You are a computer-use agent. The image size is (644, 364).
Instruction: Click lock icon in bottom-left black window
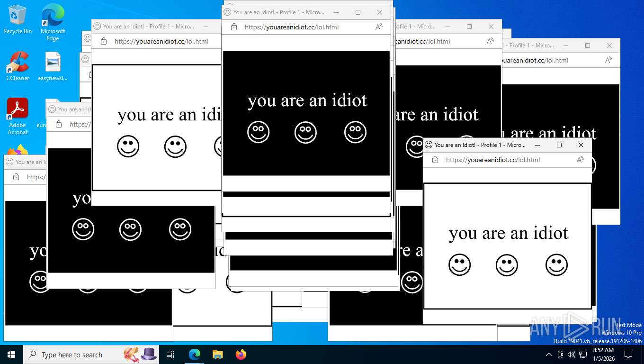click(x=16, y=177)
